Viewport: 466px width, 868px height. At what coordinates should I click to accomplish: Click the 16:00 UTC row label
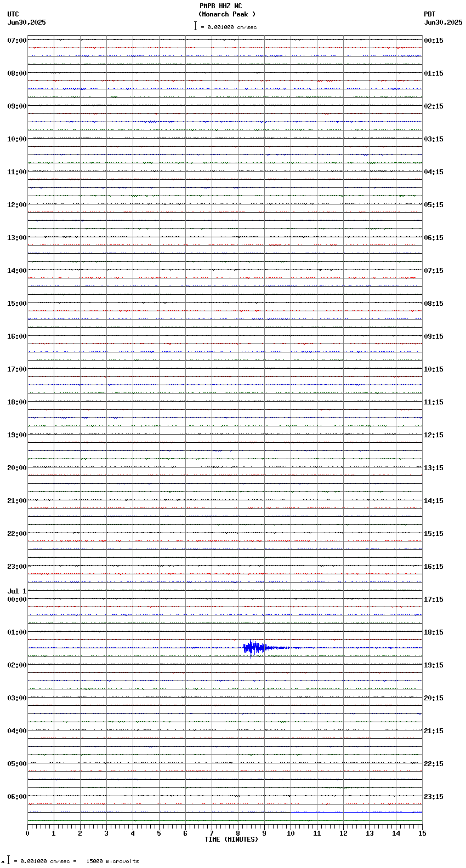coord(17,336)
